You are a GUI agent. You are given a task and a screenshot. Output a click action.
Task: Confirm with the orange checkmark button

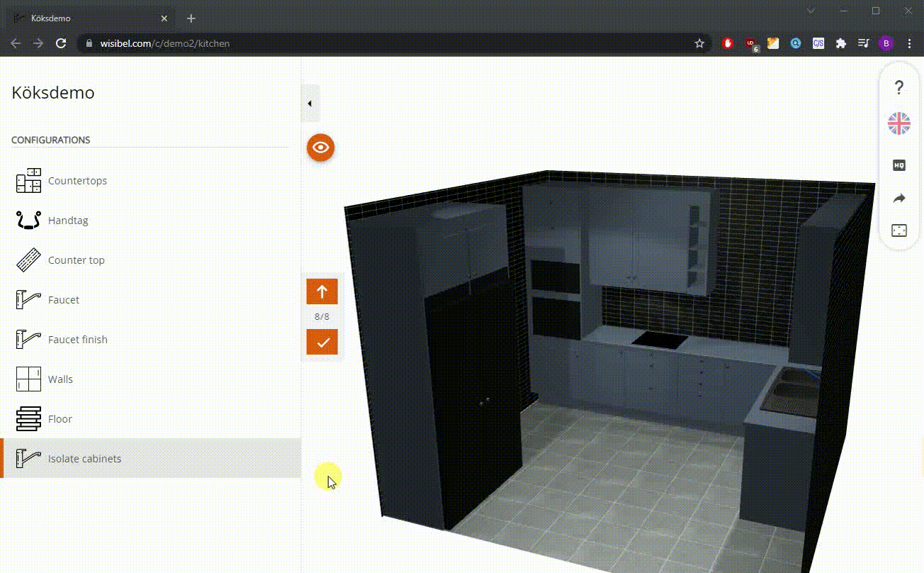pyautogui.click(x=322, y=342)
